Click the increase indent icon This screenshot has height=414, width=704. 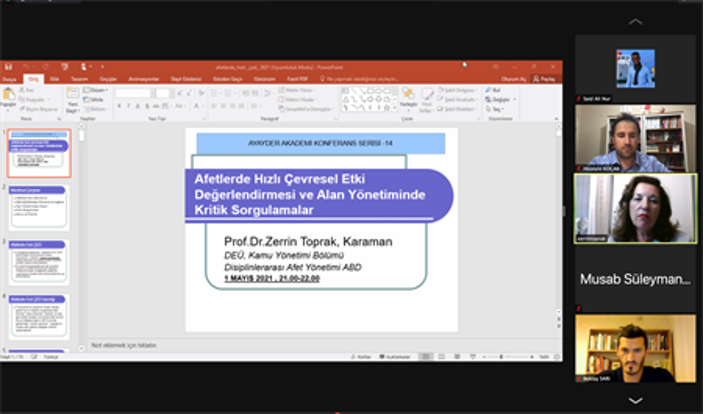tap(255, 93)
